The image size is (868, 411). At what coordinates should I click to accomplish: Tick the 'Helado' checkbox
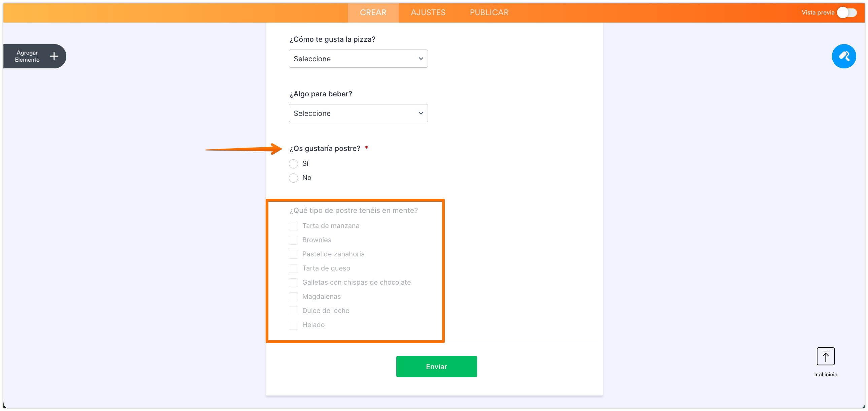point(293,325)
